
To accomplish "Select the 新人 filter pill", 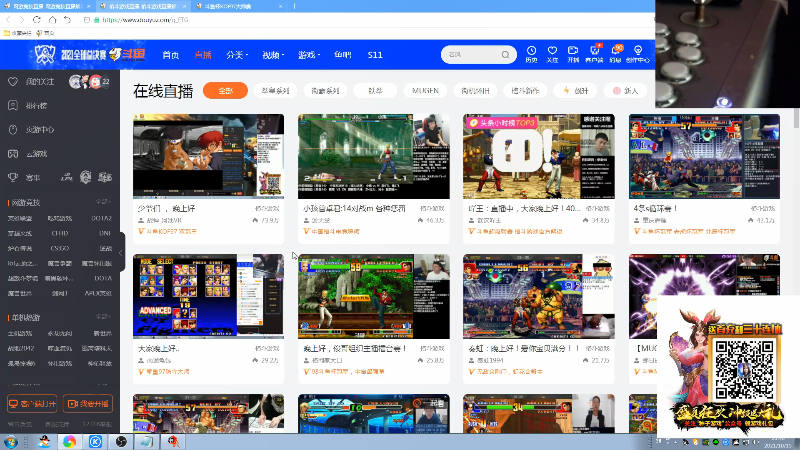I will coord(626,90).
